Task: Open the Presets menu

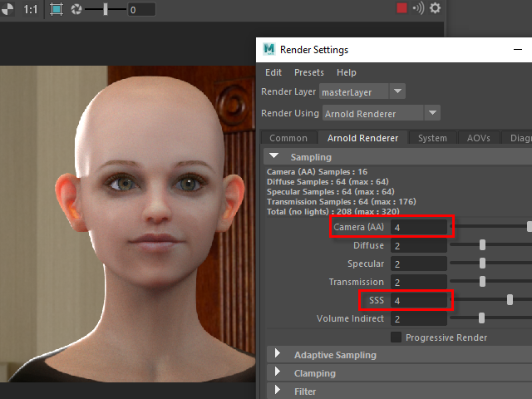Action: pyautogui.click(x=309, y=72)
